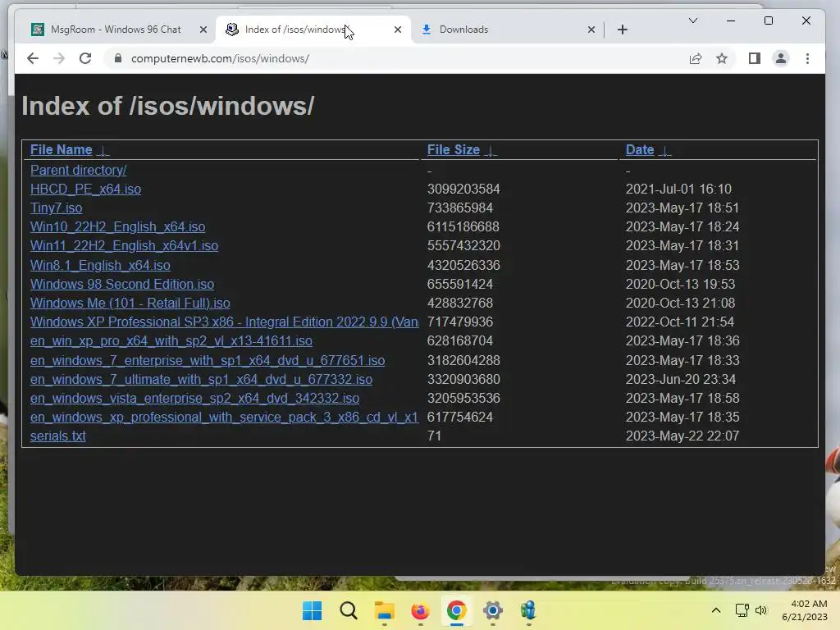Select the Index of /isos/windows tab

click(x=313, y=30)
